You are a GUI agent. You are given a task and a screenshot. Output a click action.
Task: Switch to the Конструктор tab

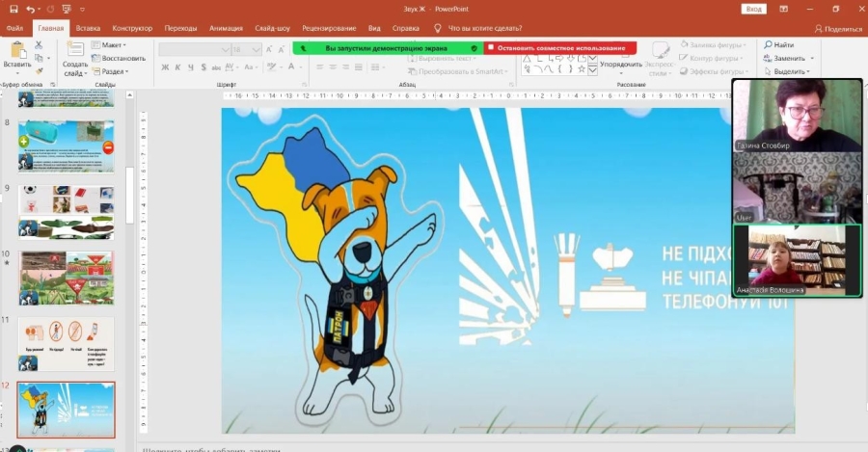click(132, 28)
